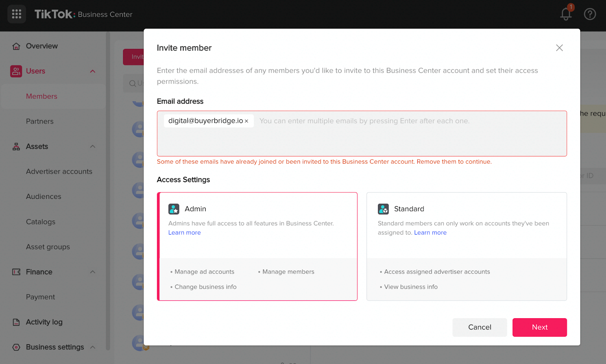
Task: Collapse the Assets section chevron
Action: pos(93,147)
